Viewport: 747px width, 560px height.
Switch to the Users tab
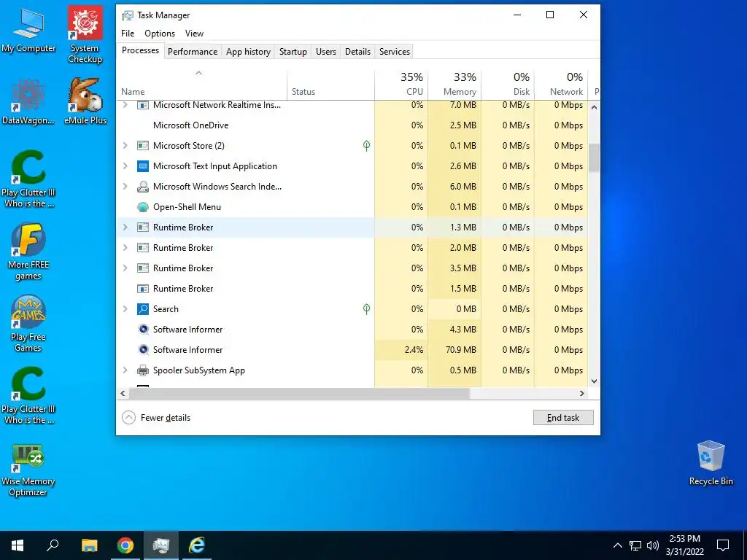(x=326, y=52)
